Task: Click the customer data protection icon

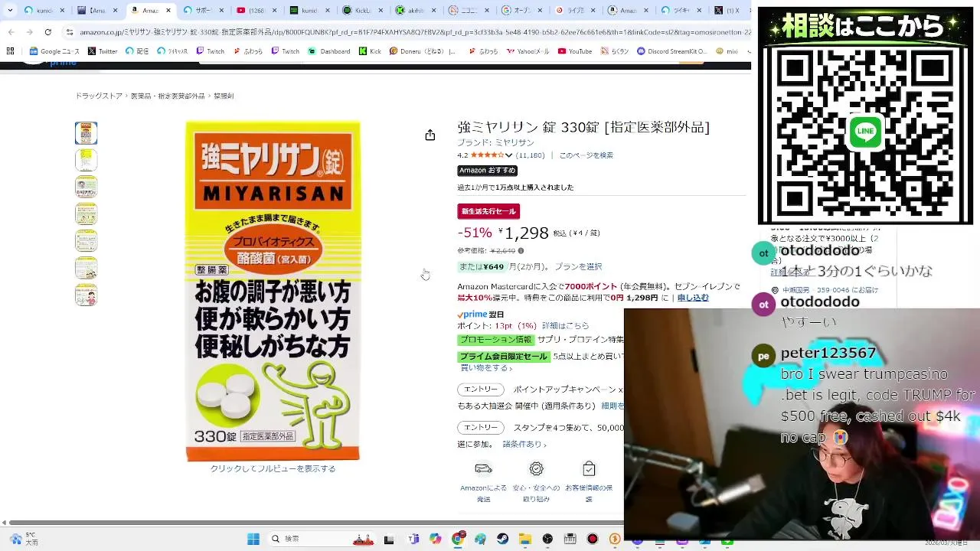Action: (x=589, y=468)
